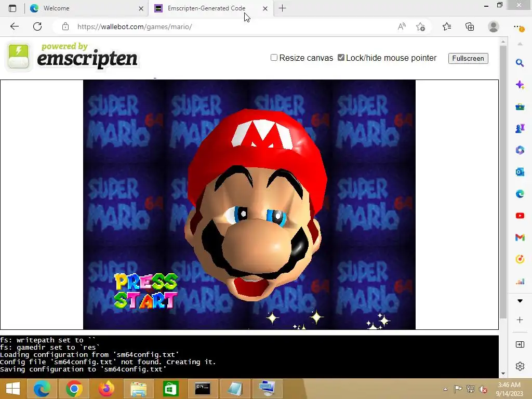The width and height of the screenshot is (532, 399).
Task: Click the profile avatar icon
Action: click(494, 26)
